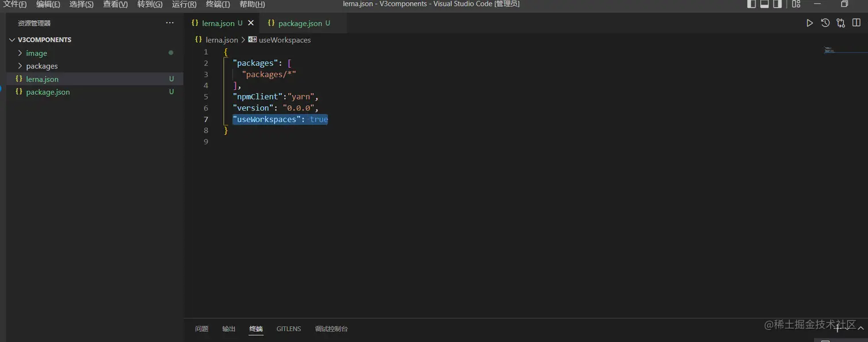Minimize the VS Code window
The width and height of the screenshot is (868, 342).
click(817, 4)
